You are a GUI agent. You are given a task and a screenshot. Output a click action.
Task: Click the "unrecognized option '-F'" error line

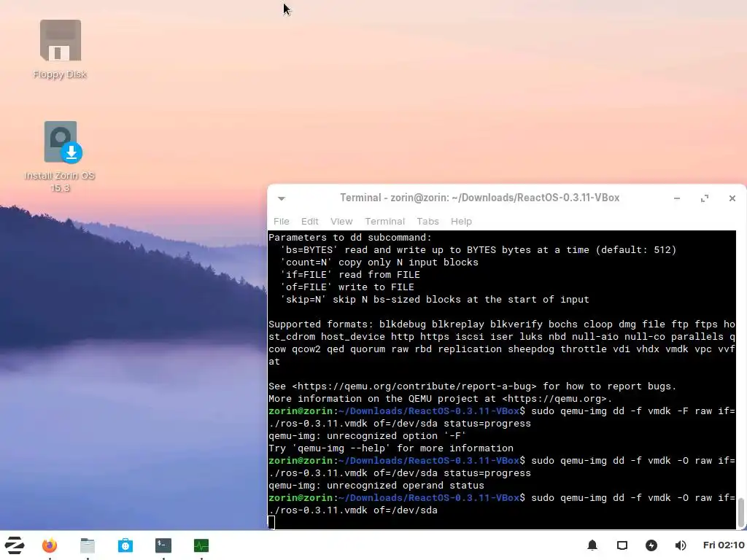tap(367, 436)
